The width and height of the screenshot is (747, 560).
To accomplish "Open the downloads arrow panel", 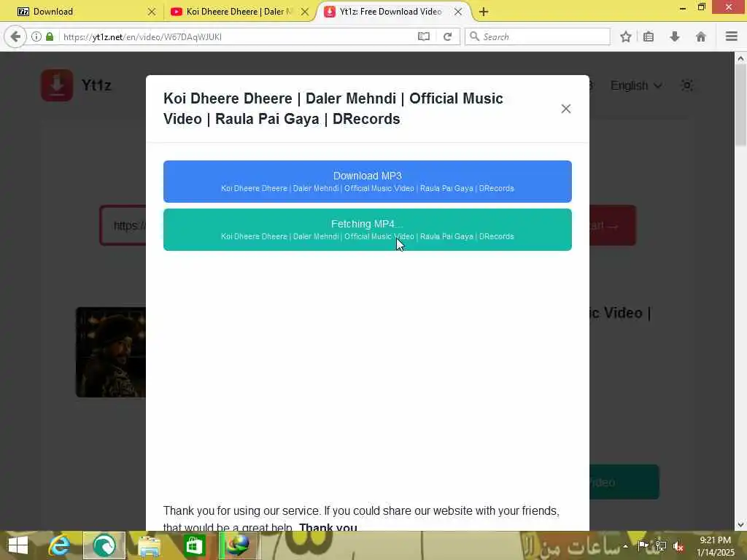I will coord(675,36).
